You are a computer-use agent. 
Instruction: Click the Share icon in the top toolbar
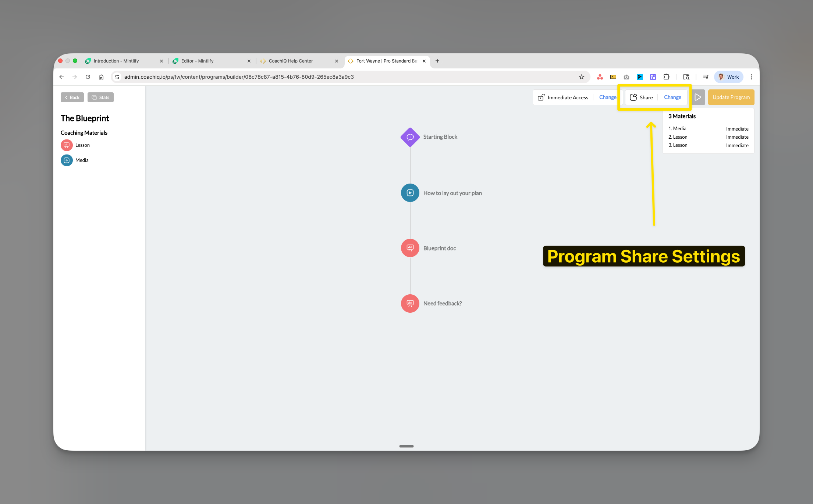click(633, 97)
